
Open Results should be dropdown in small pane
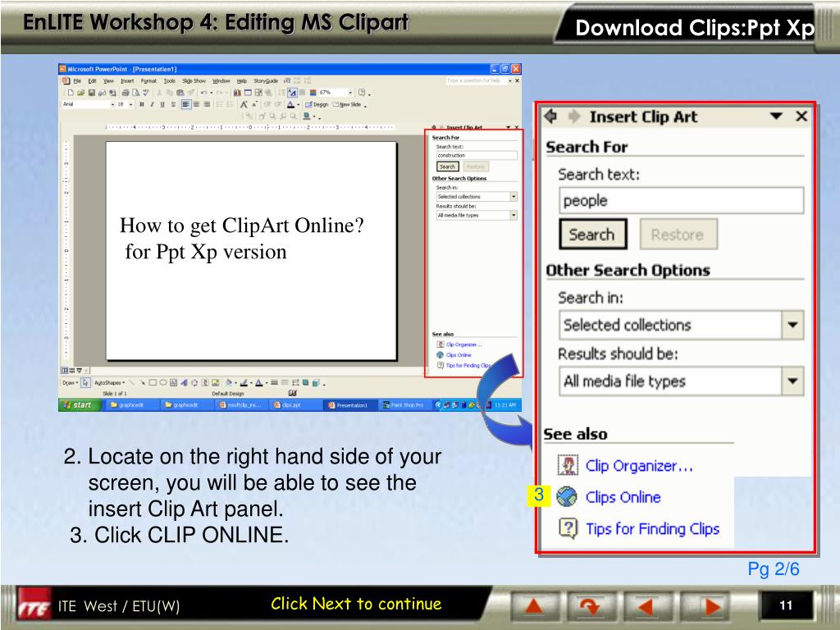(514, 215)
